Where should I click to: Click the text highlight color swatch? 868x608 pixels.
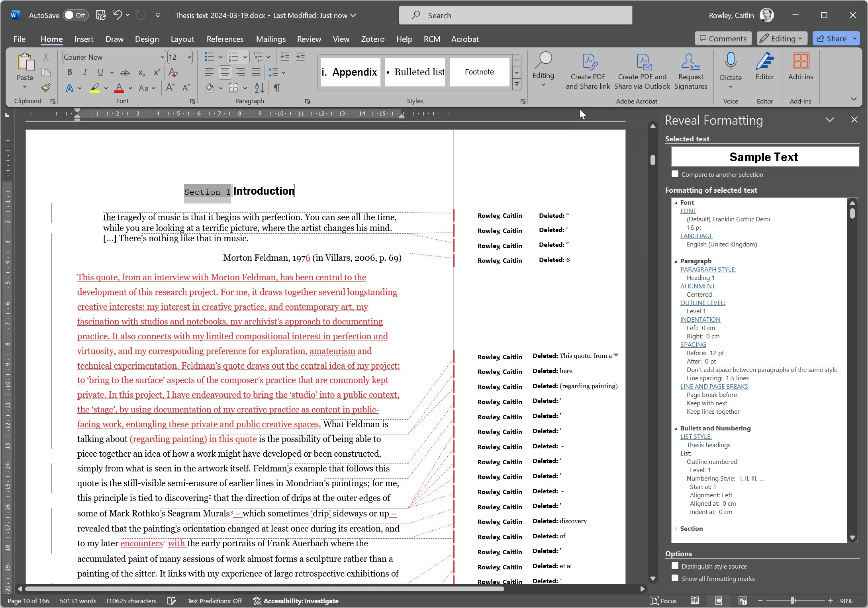point(95,88)
